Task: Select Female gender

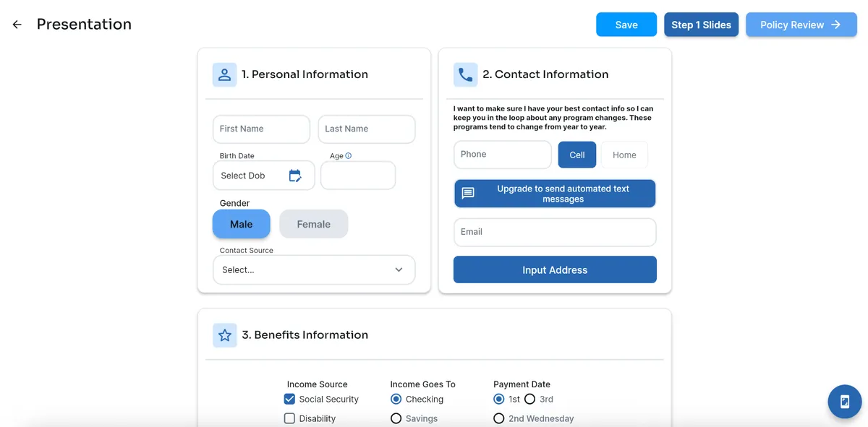Action: pyautogui.click(x=314, y=224)
